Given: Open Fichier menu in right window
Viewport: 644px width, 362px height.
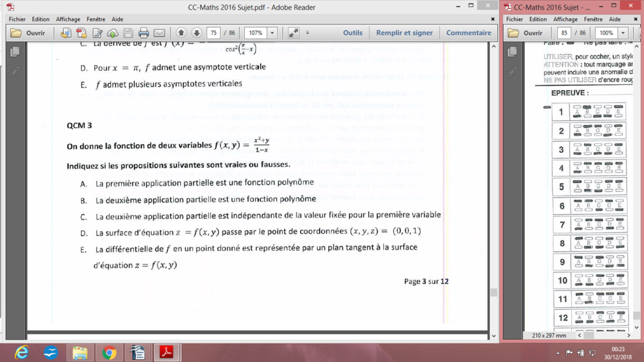Looking at the screenshot, I should coord(514,19).
